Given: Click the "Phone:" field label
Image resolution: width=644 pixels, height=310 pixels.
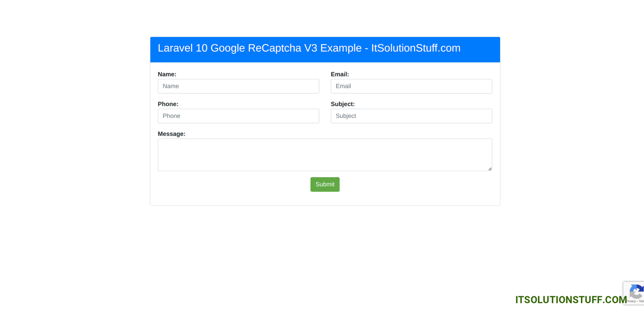Looking at the screenshot, I should coord(168,104).
